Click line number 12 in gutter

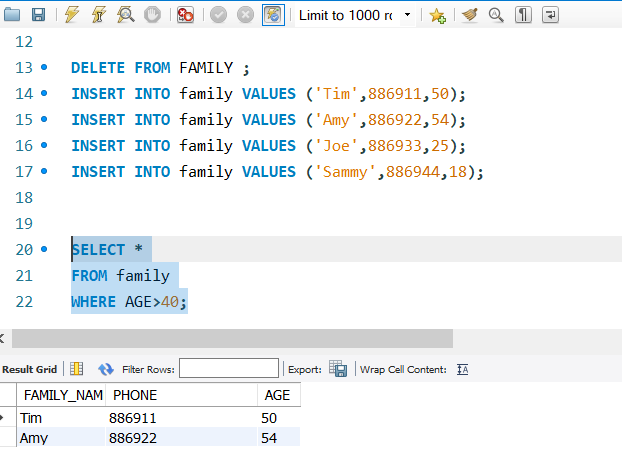(24, 42)
